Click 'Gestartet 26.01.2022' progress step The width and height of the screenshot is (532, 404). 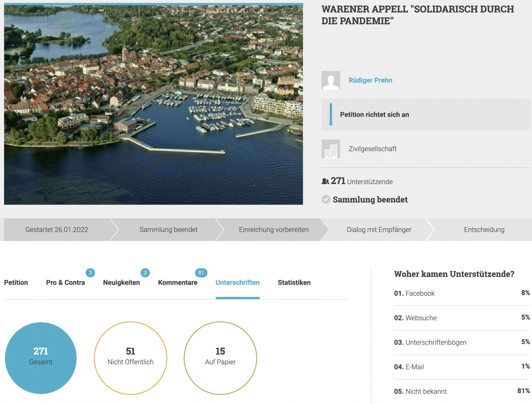click(x=57, y=230)
